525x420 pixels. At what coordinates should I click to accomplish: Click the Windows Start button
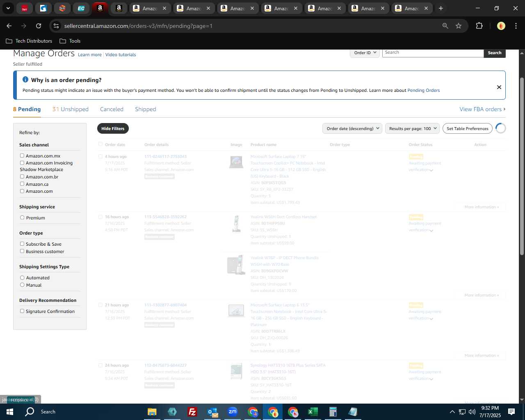(10, 412)
